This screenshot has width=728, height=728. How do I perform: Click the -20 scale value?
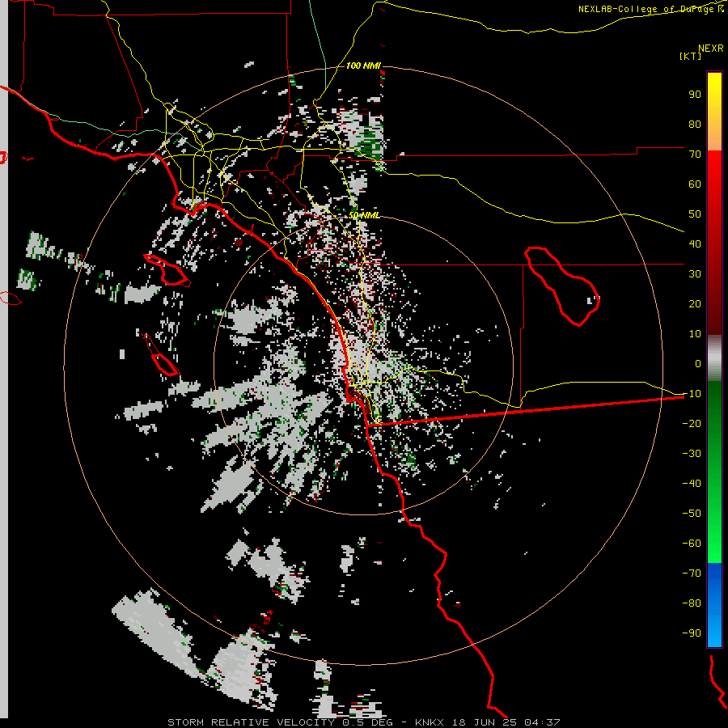point(692,424)
